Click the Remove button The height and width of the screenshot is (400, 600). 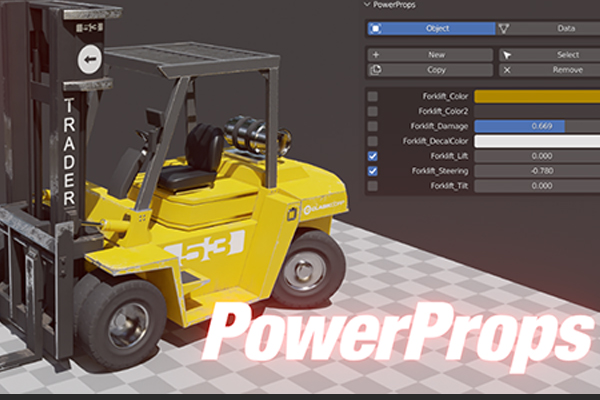point(549,70)
